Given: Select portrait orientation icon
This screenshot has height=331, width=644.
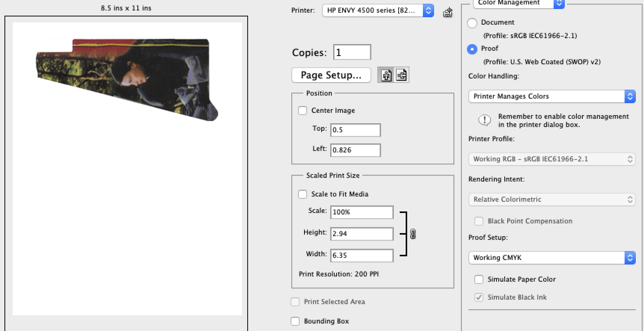Looking at the screenshot, I should point(386,75).
